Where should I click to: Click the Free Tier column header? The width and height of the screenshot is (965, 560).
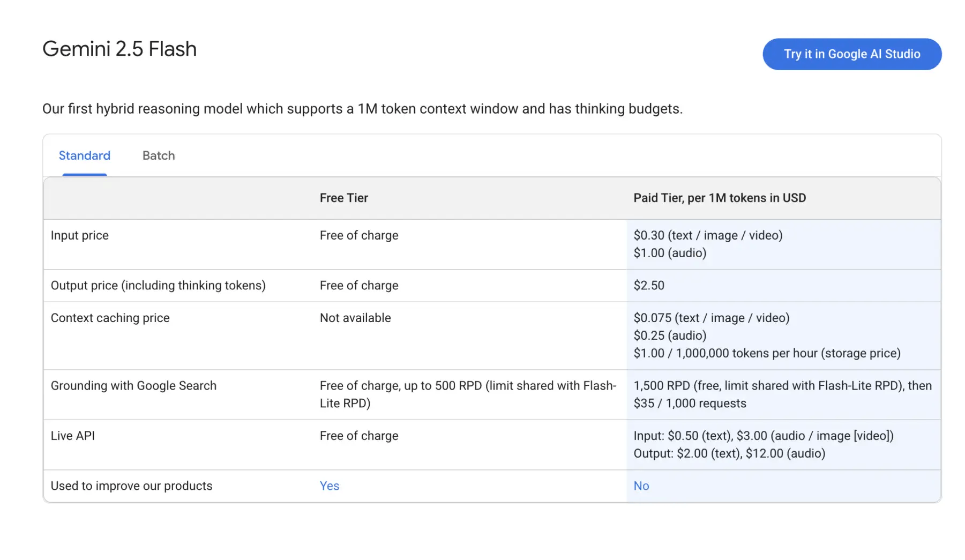[x=343, y=198]
